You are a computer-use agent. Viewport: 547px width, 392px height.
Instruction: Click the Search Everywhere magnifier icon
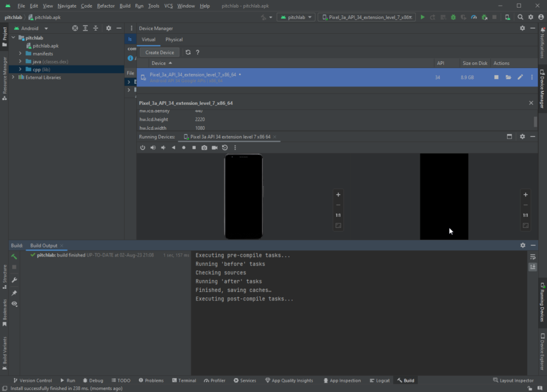(520, 17)
